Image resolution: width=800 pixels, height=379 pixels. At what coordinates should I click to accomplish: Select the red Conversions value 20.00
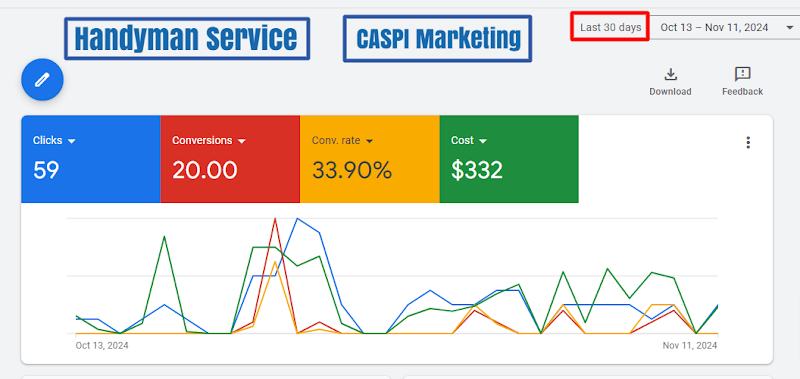click(x=205, y=170)
